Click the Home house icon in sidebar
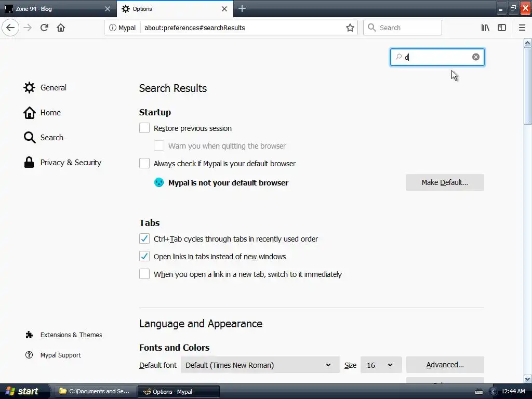 click(x=29, y=113)
